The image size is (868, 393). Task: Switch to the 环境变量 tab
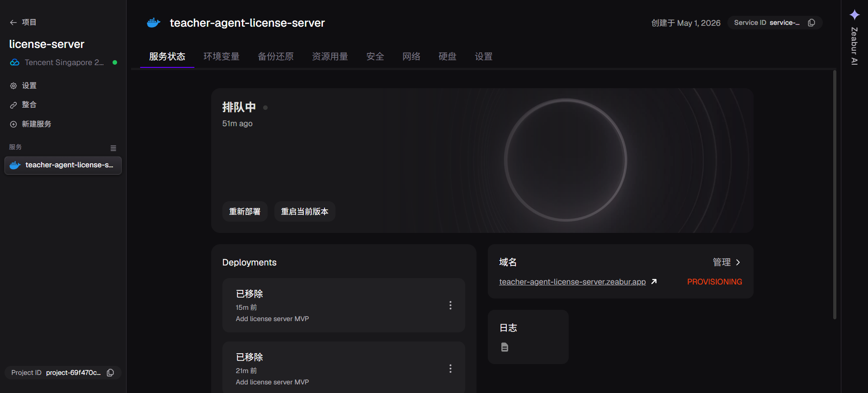(222, 57)
